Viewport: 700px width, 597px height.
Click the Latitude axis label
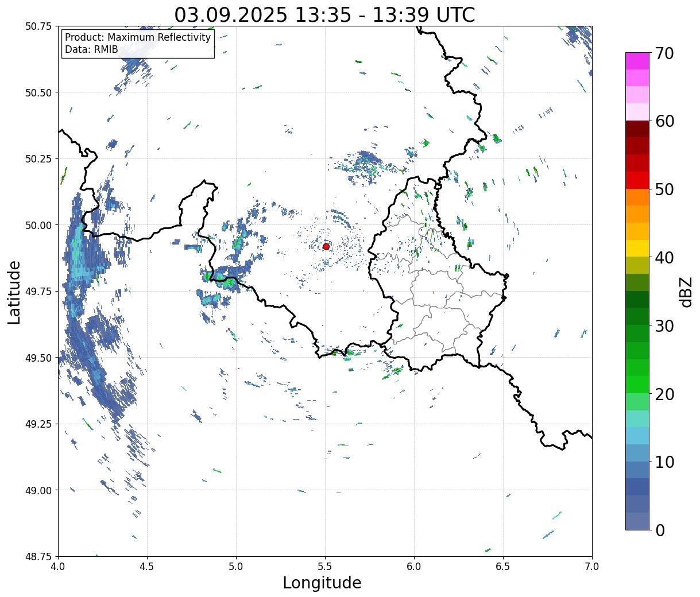pos(14,292)
